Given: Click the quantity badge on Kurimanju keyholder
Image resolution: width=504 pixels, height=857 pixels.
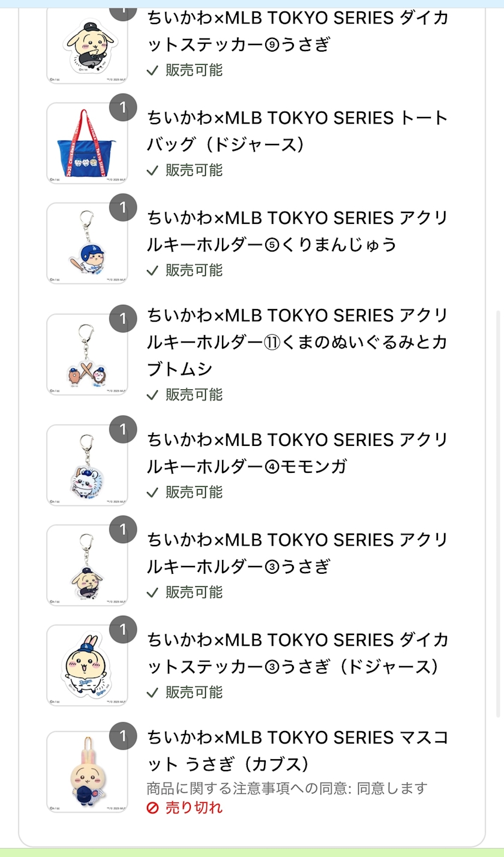Looking at the screenshot, I should (x=123, y=208).
